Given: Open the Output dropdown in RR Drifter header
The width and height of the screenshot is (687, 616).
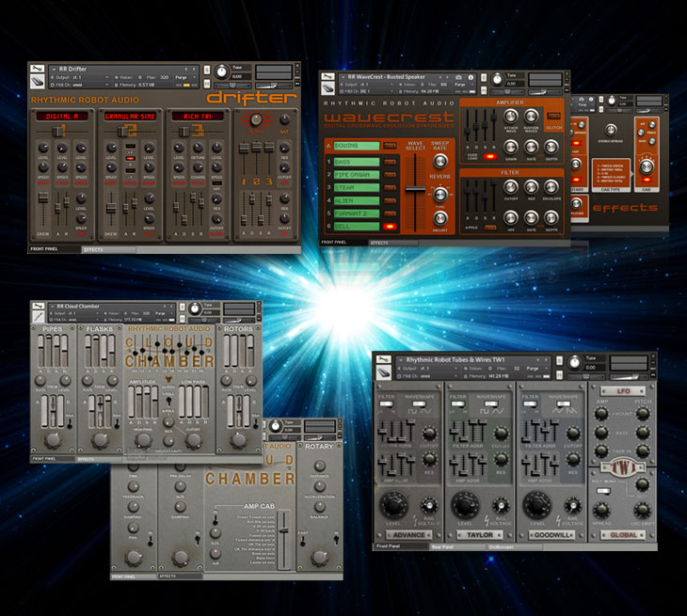Looking at the screenshot, I should 80,77.
